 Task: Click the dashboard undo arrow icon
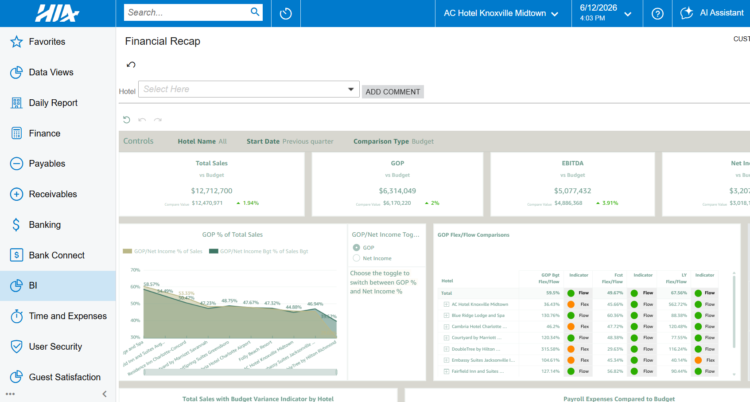142,120
